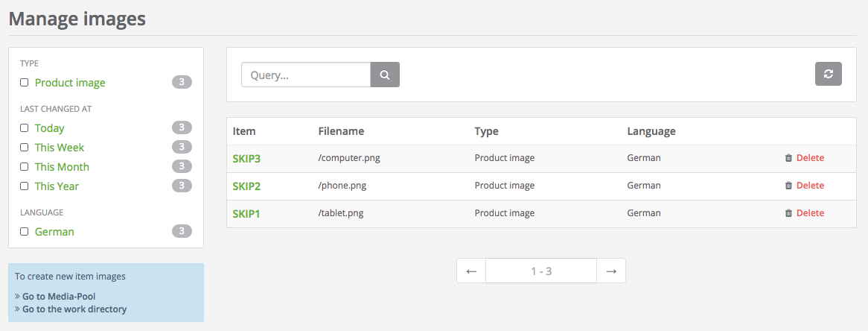Screen dimensions: 868x331
Task: Click trash icon for SKIP1 row
Action: tap(788, 213)
